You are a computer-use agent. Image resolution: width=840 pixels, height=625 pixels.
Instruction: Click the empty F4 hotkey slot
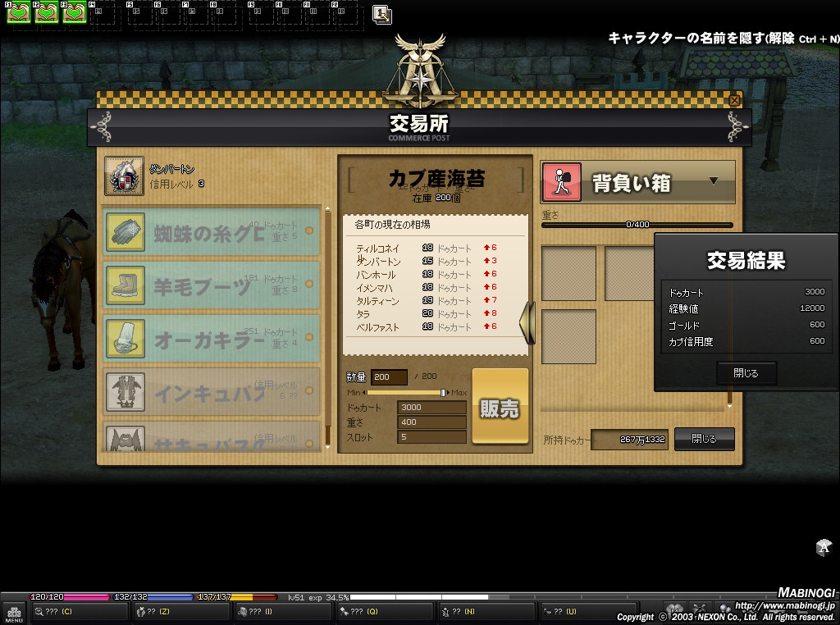103,13
